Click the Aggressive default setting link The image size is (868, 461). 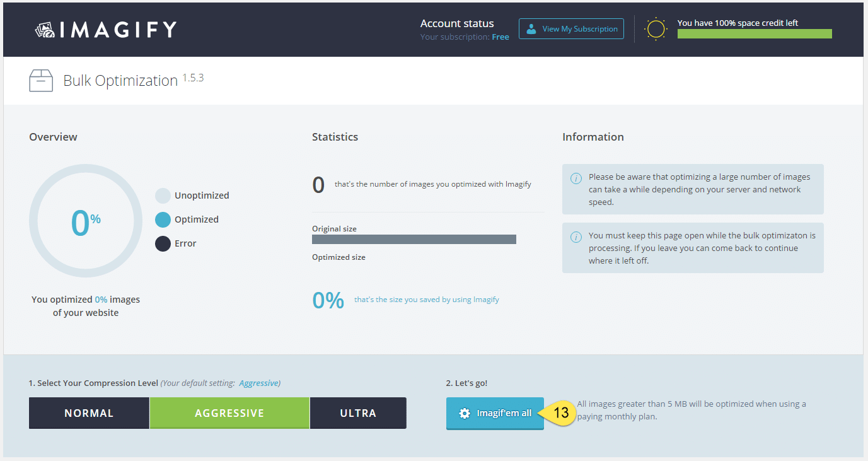260,383
